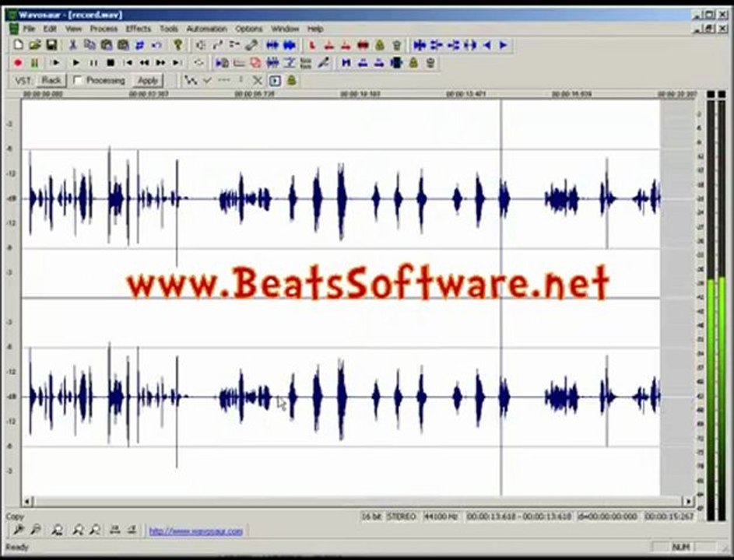734x560 pixels.
Task: Click the Rewind double-arrow button
Action: tap(145, 63)
